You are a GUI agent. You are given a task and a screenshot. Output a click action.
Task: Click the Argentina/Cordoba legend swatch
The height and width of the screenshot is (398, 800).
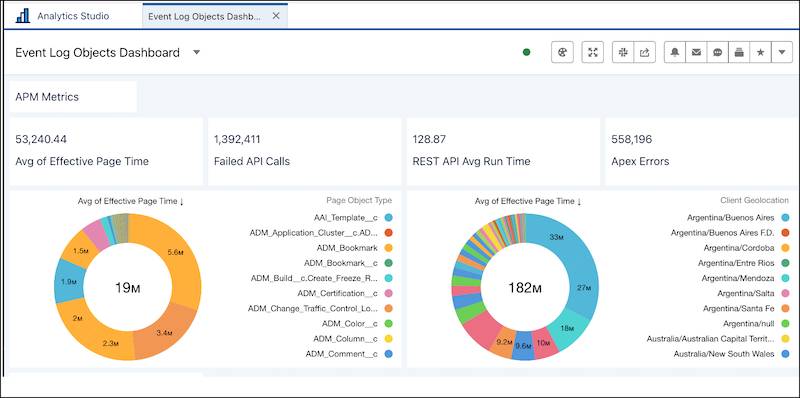click(785, 248)
